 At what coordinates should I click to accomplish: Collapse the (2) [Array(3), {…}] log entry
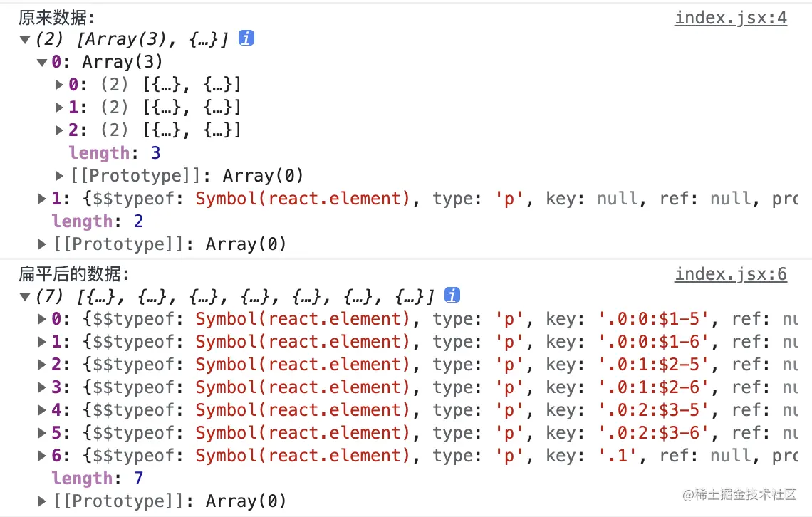point(25,40)
